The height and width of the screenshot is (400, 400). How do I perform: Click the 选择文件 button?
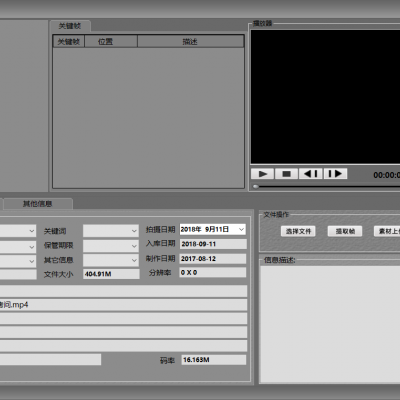(298, 231)
